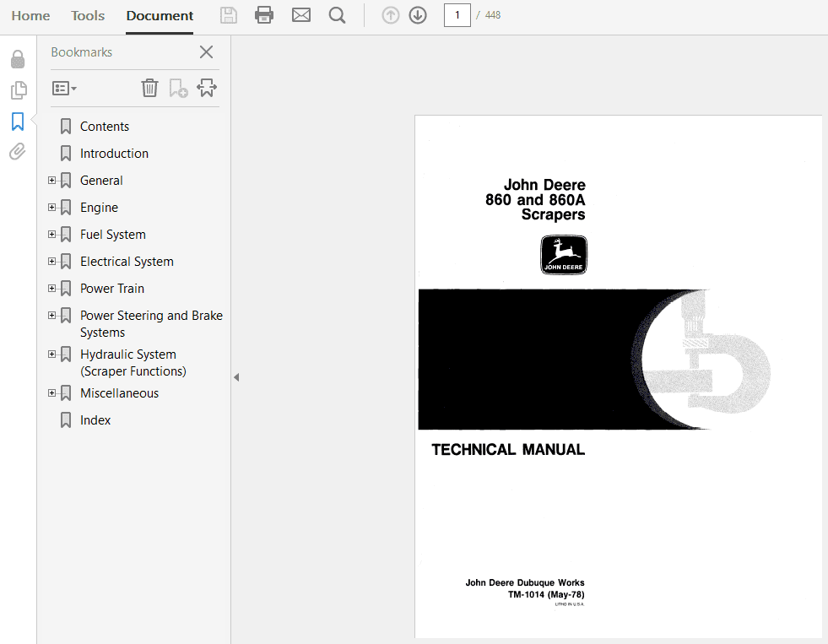The image size is (828, 644).
Task: Click the TECHNICAL MANUAL heading text
Action: tap(508, 450)
